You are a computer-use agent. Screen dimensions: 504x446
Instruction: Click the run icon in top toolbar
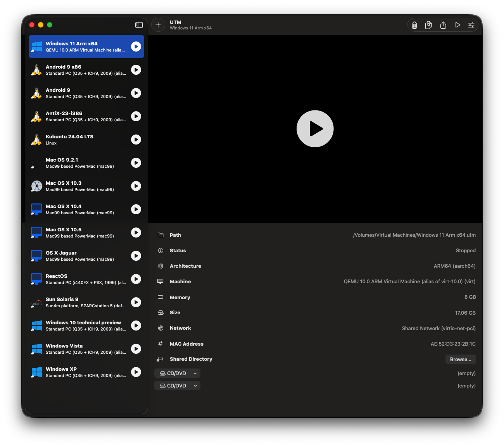point(457,25)
